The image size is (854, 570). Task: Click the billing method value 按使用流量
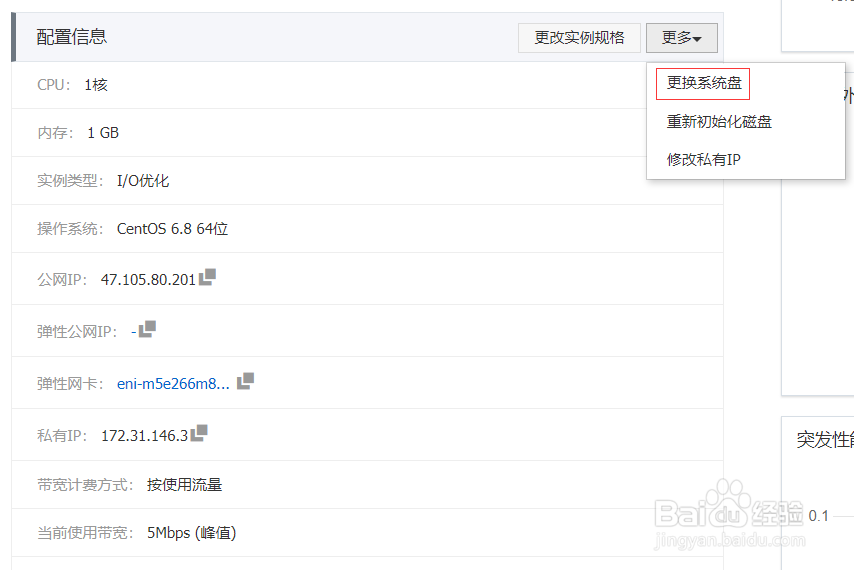(x=184, y=485)
